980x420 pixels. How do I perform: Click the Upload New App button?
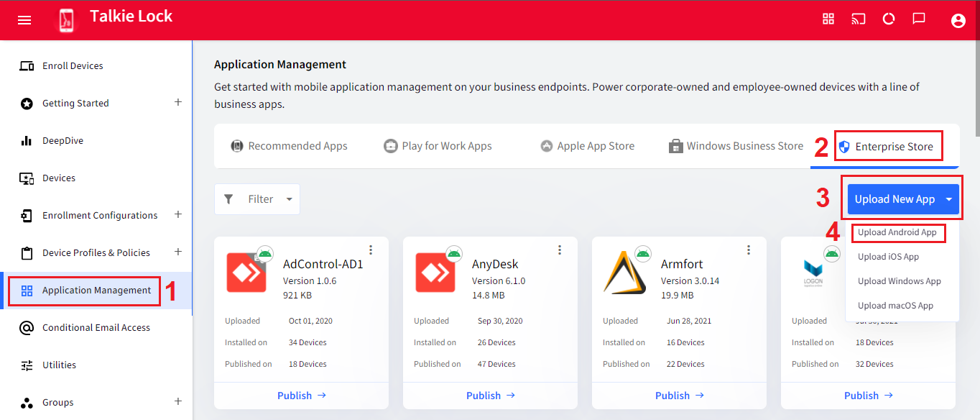903,199
